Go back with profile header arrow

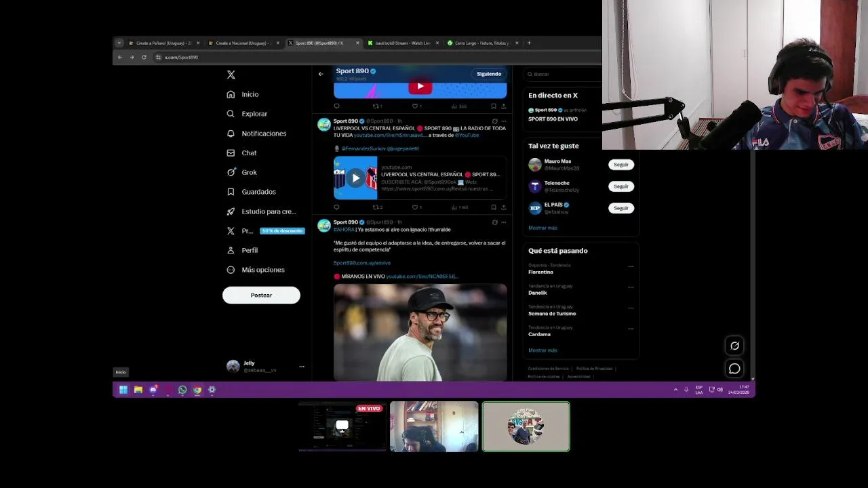pos(321,74)
